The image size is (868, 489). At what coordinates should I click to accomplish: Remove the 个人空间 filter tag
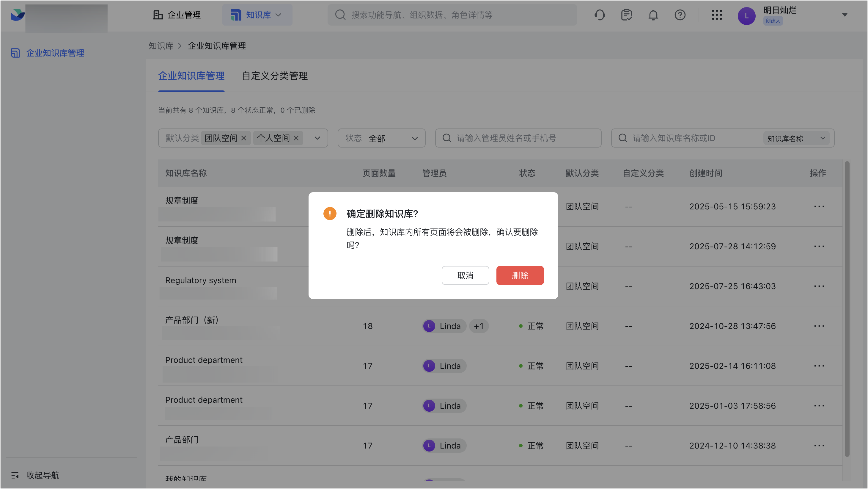tap(296, 138)
